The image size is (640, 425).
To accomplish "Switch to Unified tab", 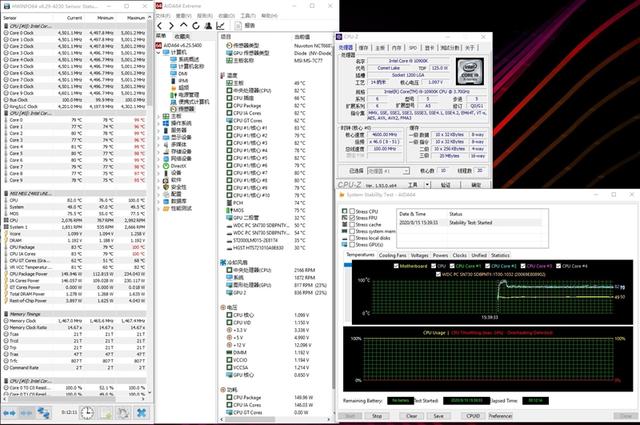I will tap(479, 255).
